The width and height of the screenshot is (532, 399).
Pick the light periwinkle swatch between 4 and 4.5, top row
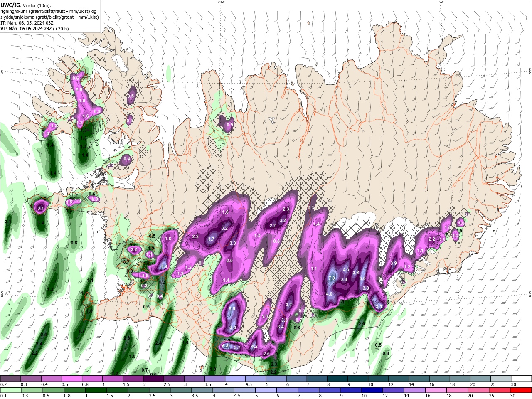click(235, 378)
